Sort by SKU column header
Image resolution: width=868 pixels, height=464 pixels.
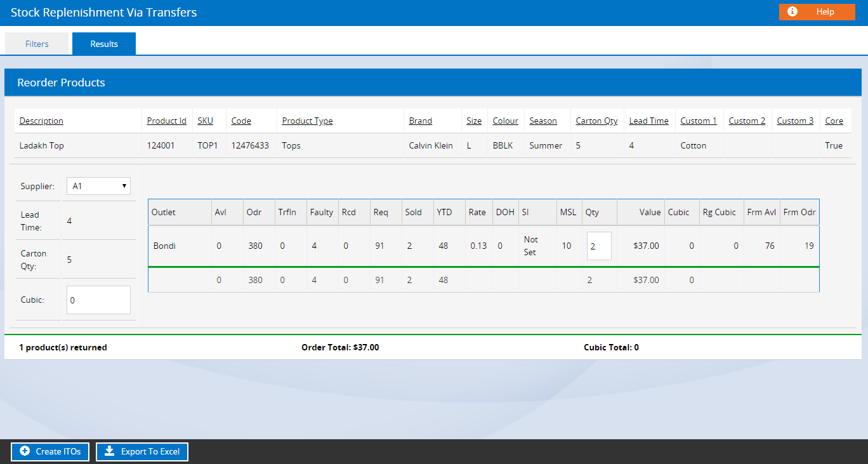pos(206,121)
